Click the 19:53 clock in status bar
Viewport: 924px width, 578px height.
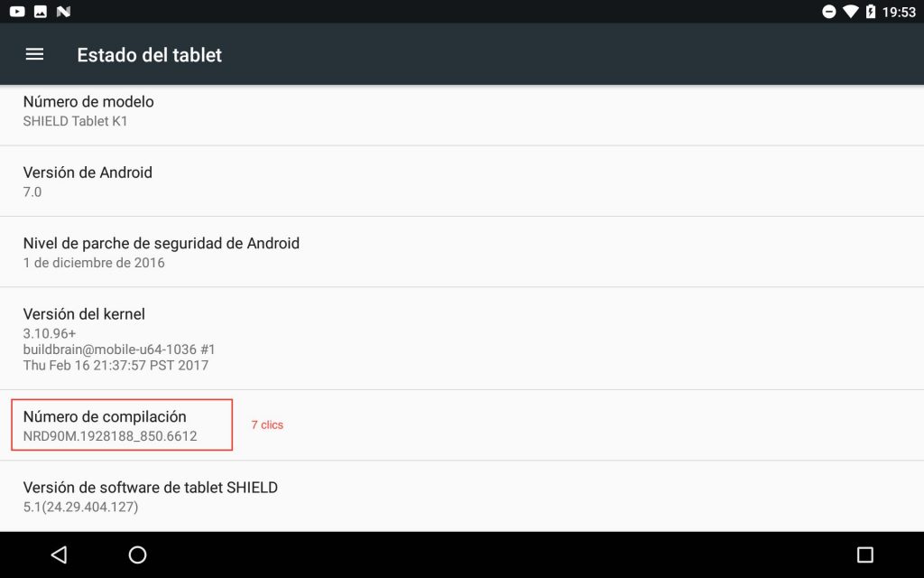pos(898,12)
